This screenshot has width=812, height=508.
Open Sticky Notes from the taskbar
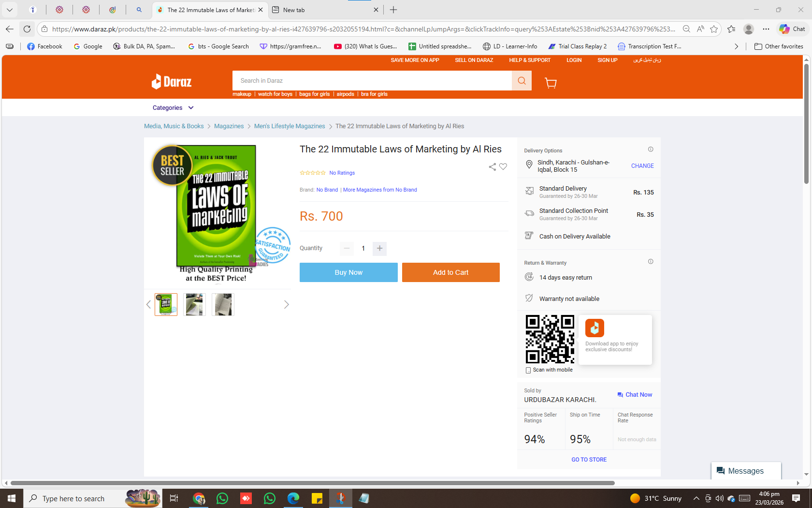click(x=317, y=498)
